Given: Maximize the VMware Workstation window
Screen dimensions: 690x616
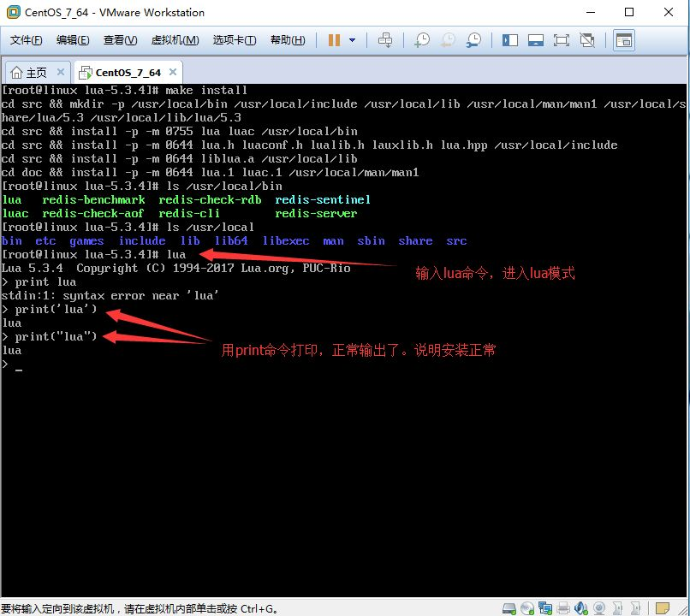Looking at the screenshot, I should [629, 12].
